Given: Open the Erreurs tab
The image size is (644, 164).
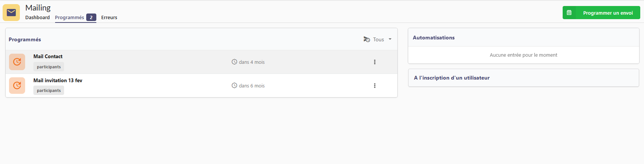Looking at the screenshot, I should point(109,18).
